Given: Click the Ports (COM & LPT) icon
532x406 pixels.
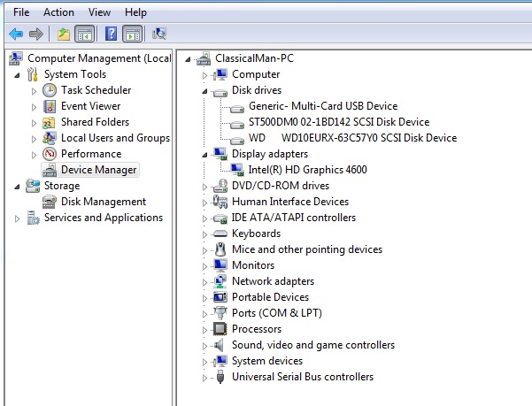Looking at the screenshot, I should point(220,313).
